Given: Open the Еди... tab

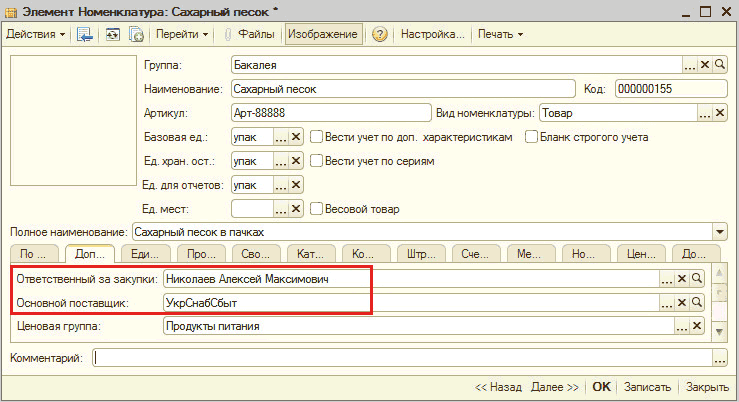Looking at the screenshot, I should (x=145, y=254).
